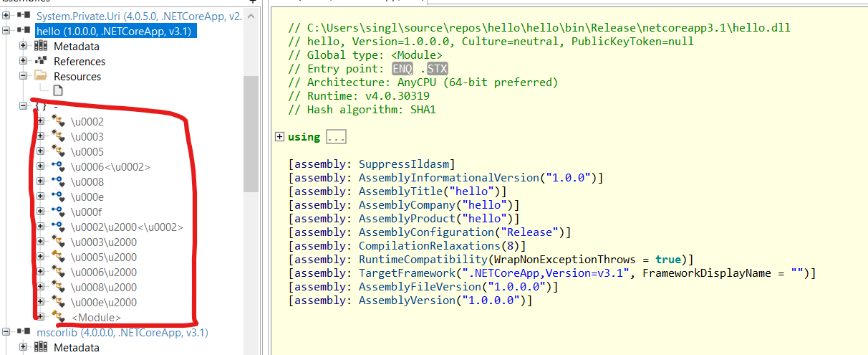Follow the STX entry point link
868x355 pixels.
437,69
